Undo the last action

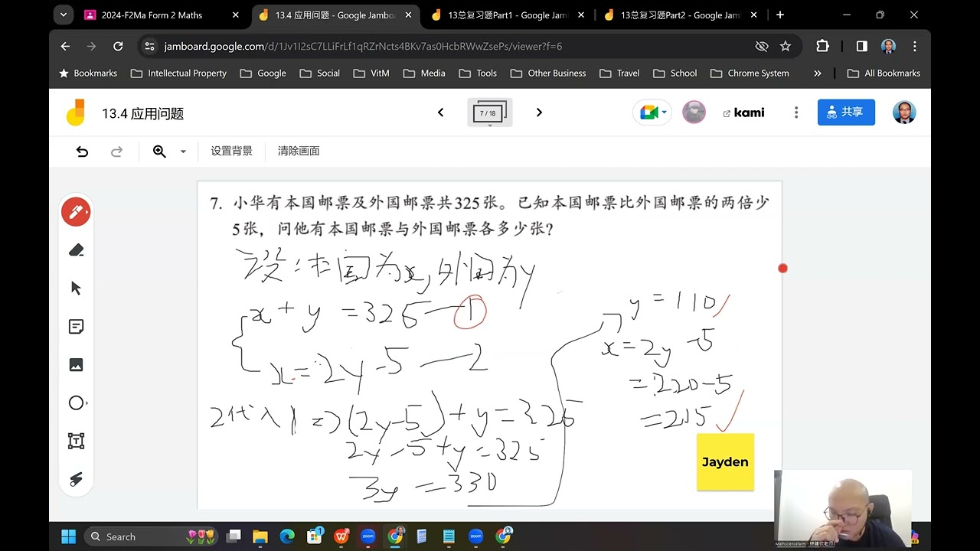tap(82, 152)
